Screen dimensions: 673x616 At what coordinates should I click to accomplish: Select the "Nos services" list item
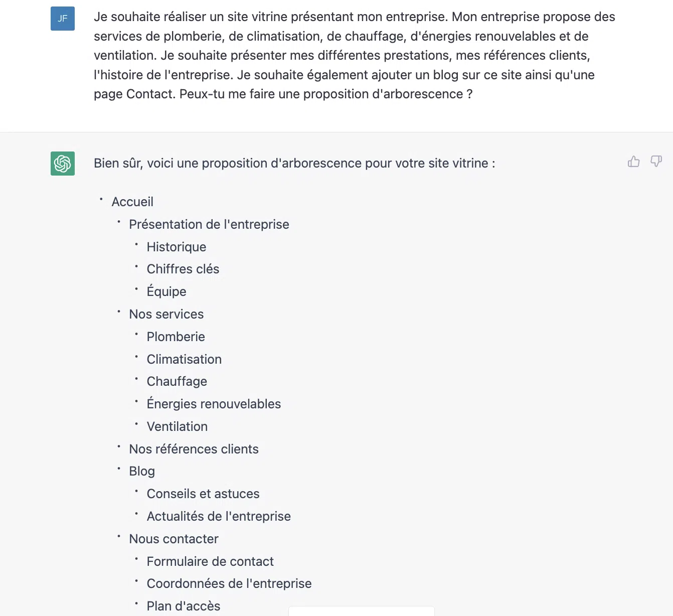(x=166, y=314)
